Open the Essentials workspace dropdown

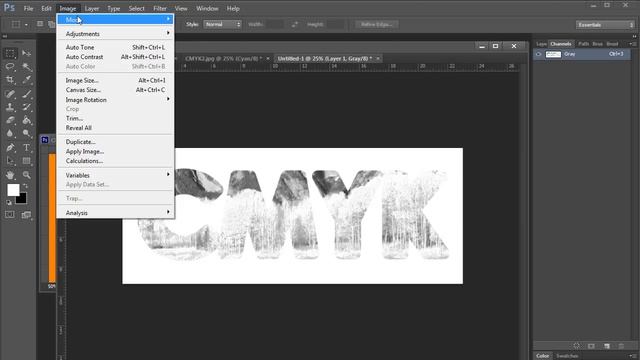[x=605, y=25]
